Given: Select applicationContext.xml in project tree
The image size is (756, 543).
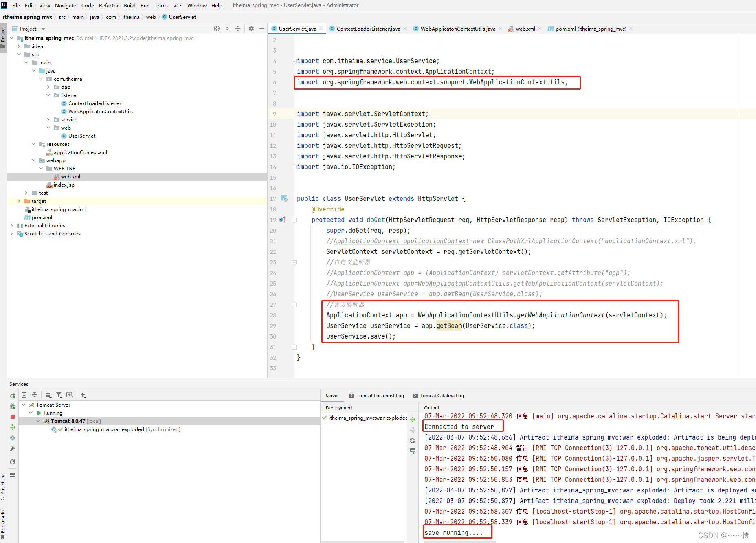Looking at the screenshot, I should 80,152.
